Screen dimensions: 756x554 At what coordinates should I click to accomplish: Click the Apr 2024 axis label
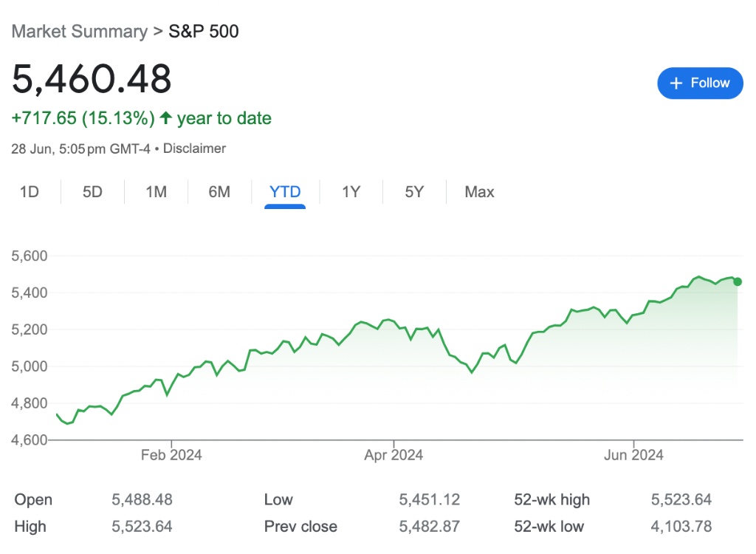tap(394, 455)
